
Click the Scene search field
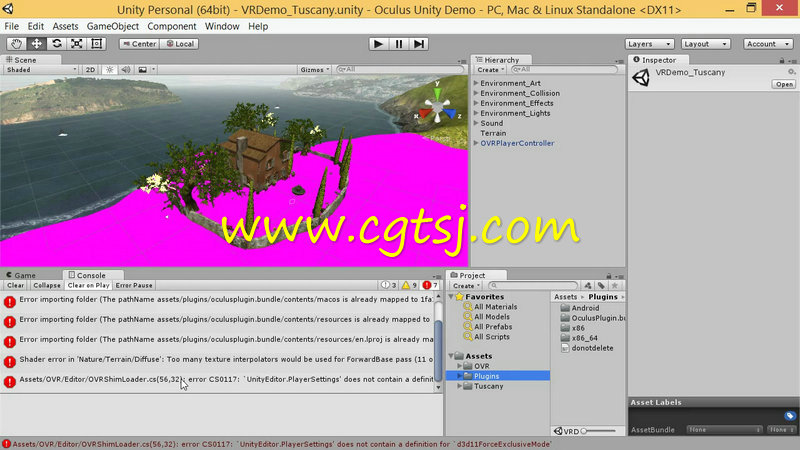pyautogui.click(x=401, y=69)
